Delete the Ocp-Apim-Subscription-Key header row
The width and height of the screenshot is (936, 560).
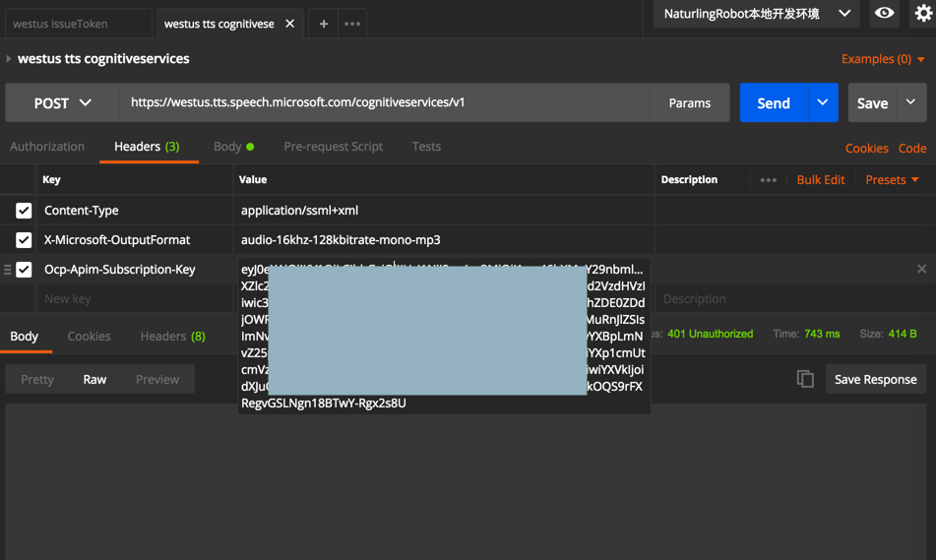click(x=921, y=269)
